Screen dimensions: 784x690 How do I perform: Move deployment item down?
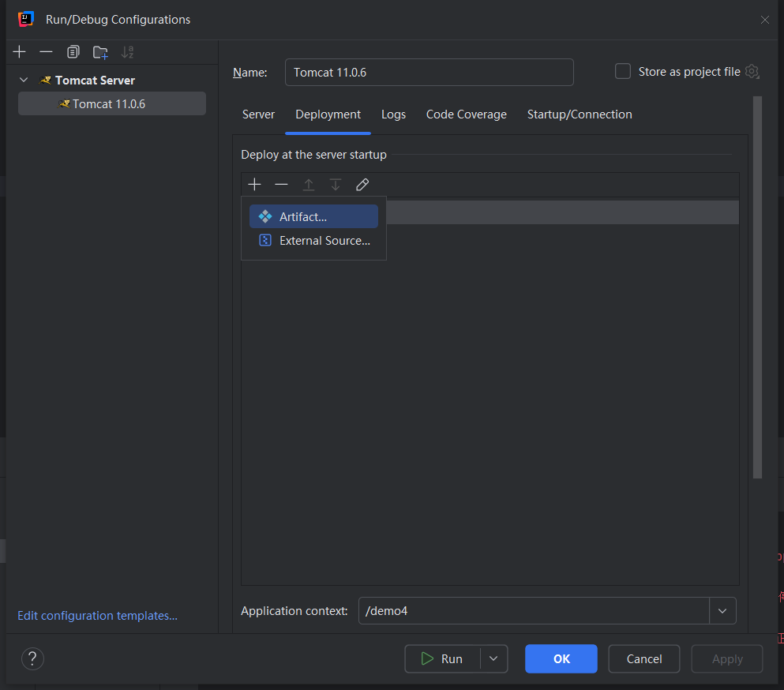click(336, 185)
